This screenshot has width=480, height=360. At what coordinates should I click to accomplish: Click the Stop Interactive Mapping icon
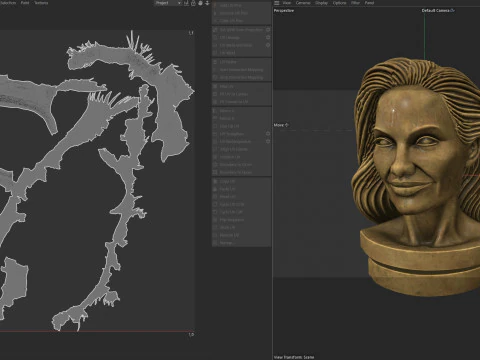(215, 77)
